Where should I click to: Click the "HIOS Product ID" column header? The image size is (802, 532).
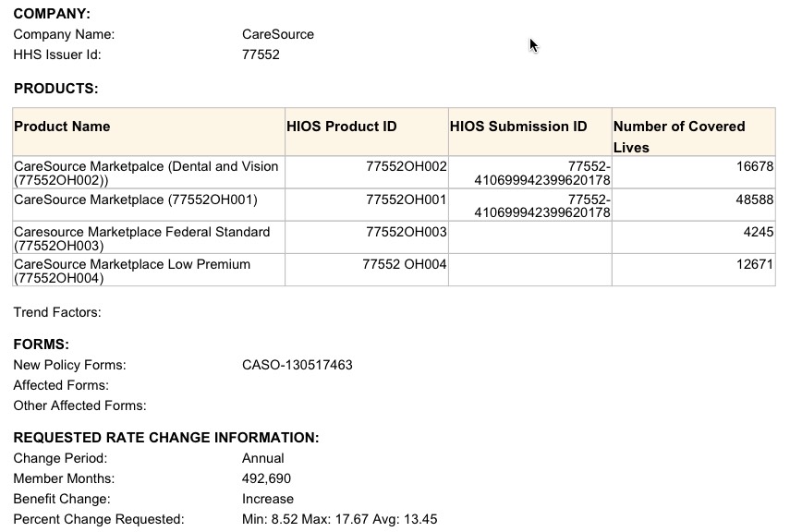[x=342, y=127]
